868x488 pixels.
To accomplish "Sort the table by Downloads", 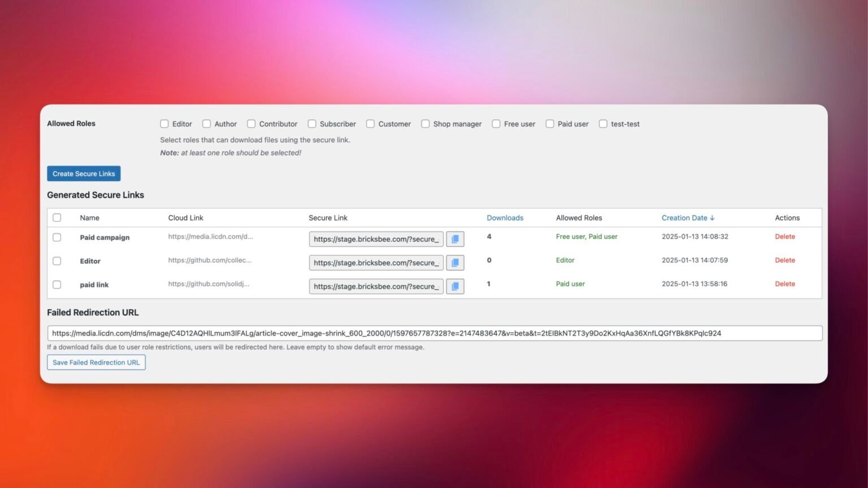I will pos(505,217).
